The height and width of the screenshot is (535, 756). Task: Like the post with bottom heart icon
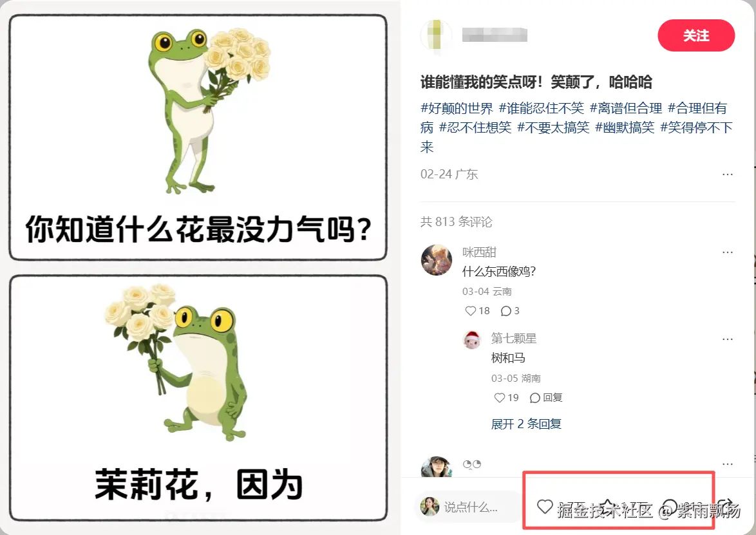545,507
